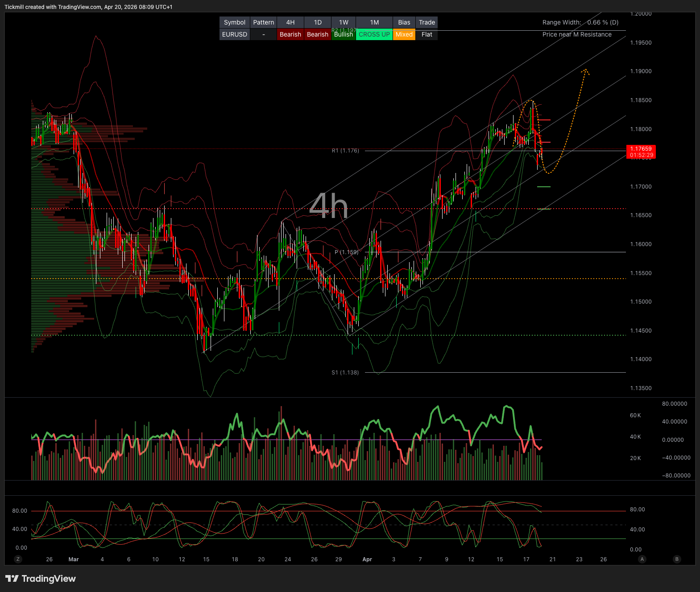Click the Price near M Resistance text
The height and width of the screenshot is (592, 700).
(x=577, y=34)
